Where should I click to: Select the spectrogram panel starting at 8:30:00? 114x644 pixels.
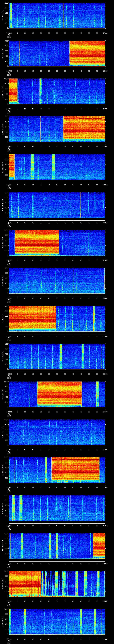(57, 546)
